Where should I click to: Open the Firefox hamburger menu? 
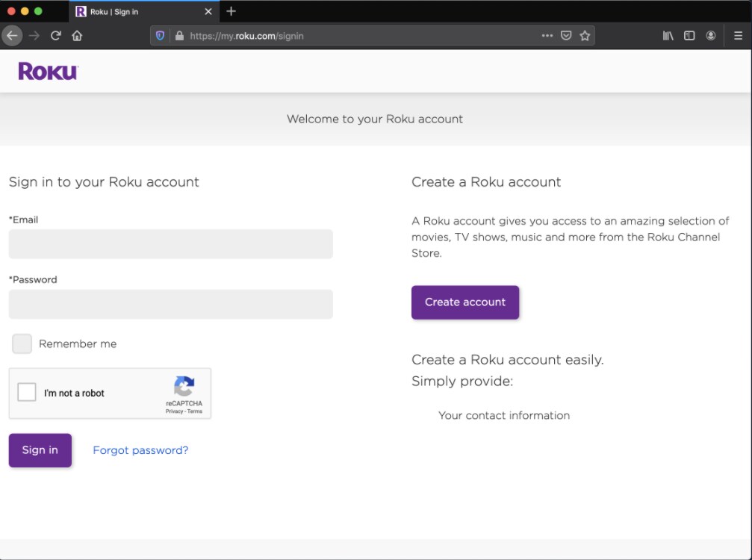tap(738, 36)
